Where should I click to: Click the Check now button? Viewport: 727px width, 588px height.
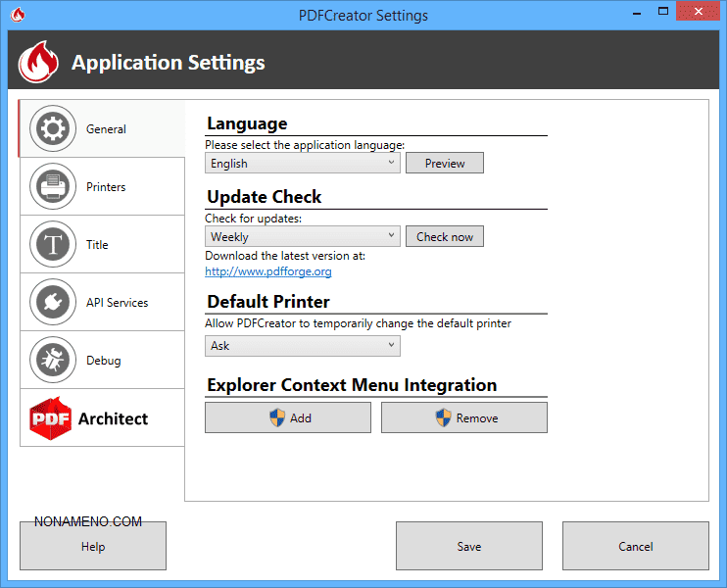(445, 236)
